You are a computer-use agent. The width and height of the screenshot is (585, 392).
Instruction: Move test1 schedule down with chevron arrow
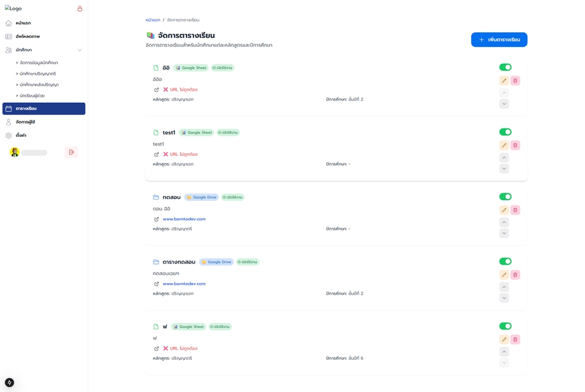[504, 169]
